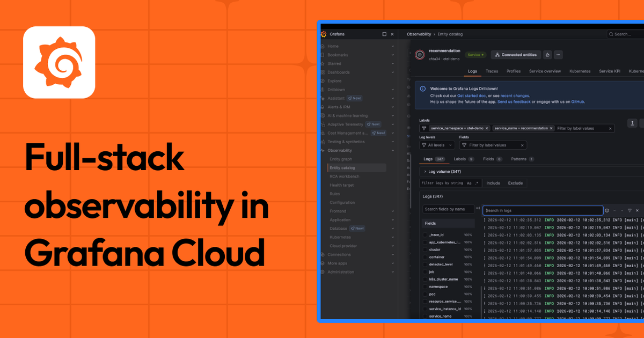The height and width of the screenshot is (338, 644).
Task: Expand the Testing & synthetics chevron
Action: pyautogui.click(x=393, y=142)
